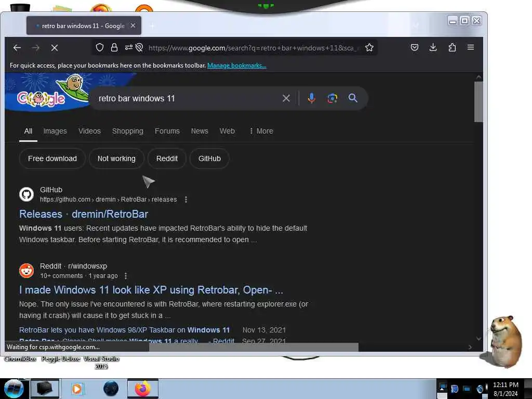Viewport: 532px width, 399px height.
Task: Open the black box taskbar app
Action: point(45,389)
